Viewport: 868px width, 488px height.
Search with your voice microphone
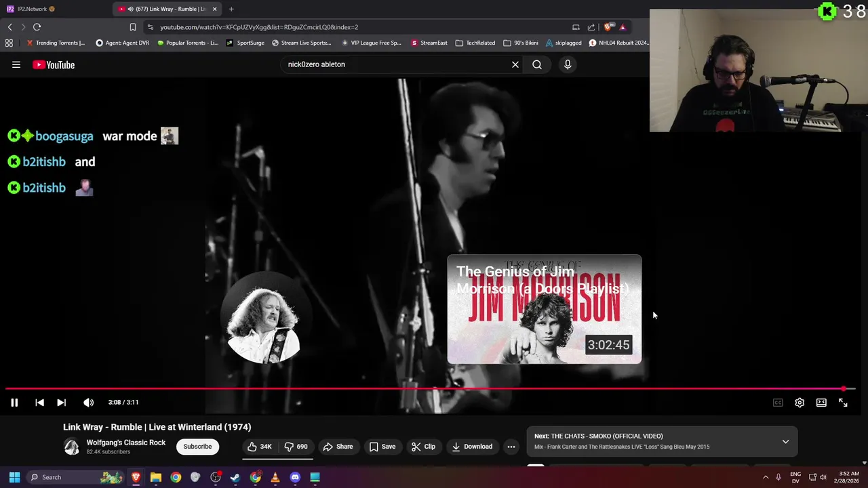click(x=568, y=64)
